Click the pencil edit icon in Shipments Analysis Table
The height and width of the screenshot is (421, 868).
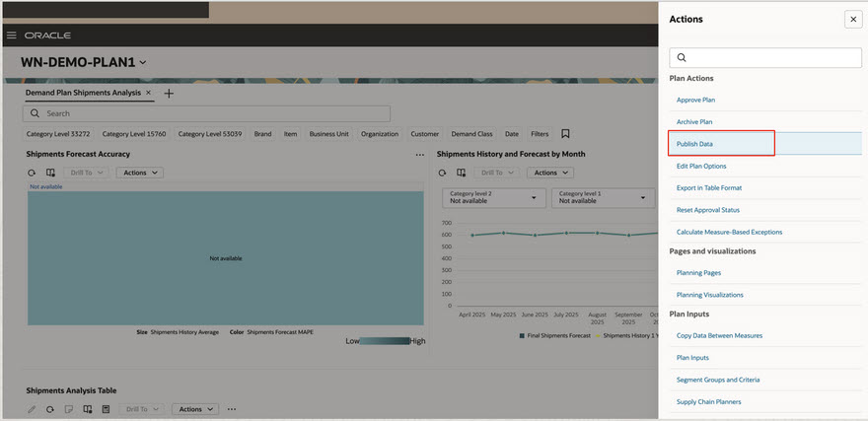click(x=32, y=409)
